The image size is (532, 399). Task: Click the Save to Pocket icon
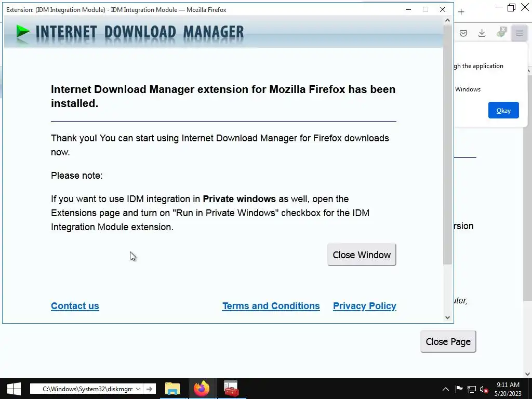[x=463, y=33]
